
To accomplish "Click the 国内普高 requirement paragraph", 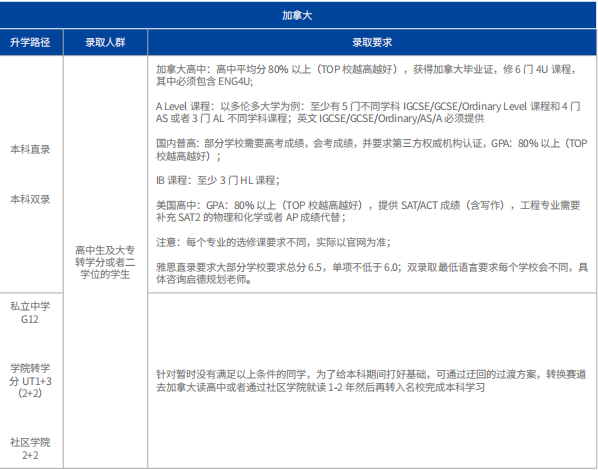I will [372, 150].
